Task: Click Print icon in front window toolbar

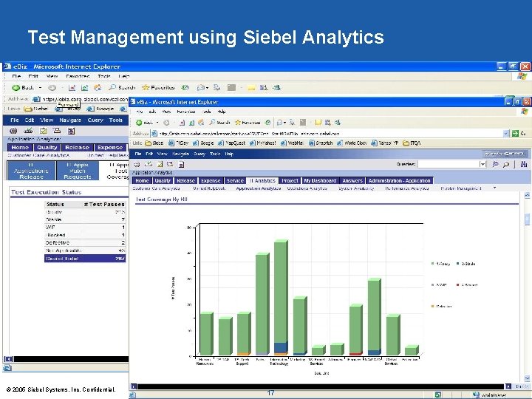Action: [292, 122]
